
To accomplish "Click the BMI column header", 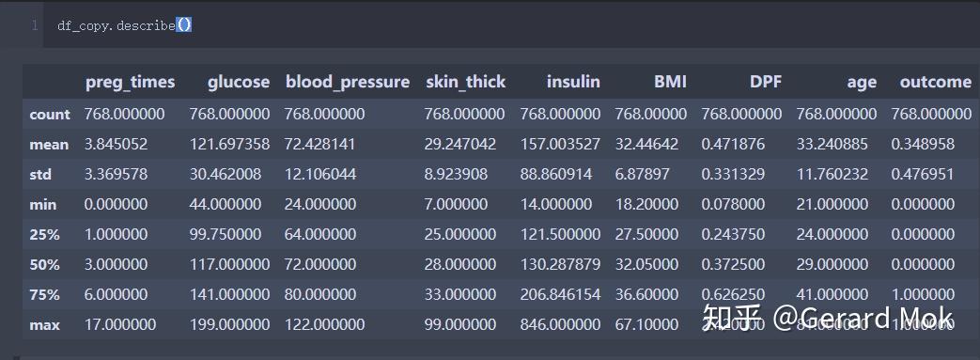I will coord(670,82).
